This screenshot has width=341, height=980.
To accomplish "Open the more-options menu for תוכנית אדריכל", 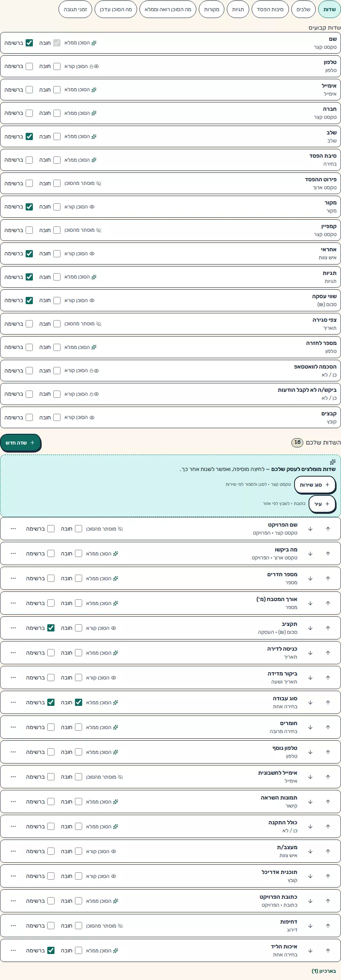I will pyautogui.click(x=13, y=876).
